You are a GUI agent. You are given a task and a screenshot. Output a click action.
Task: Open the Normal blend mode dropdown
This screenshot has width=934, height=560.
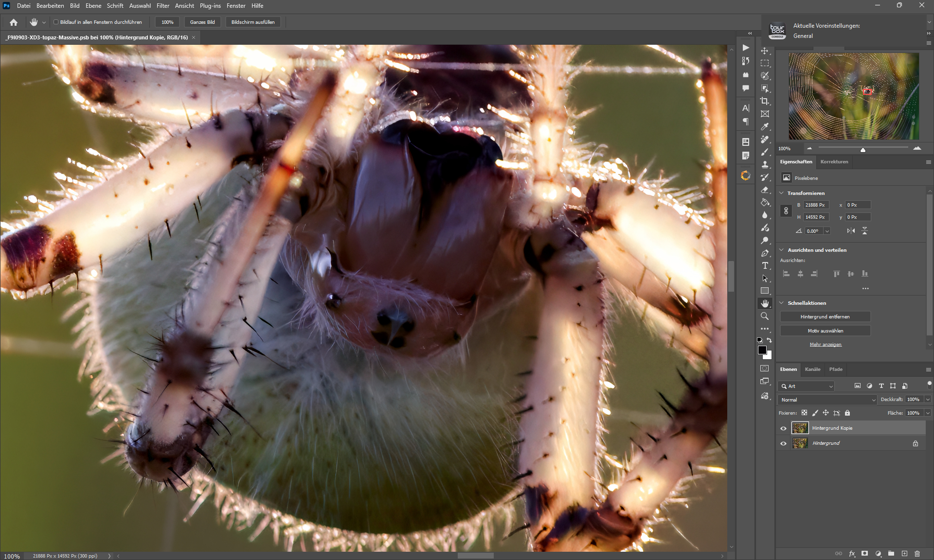[828, 400]
